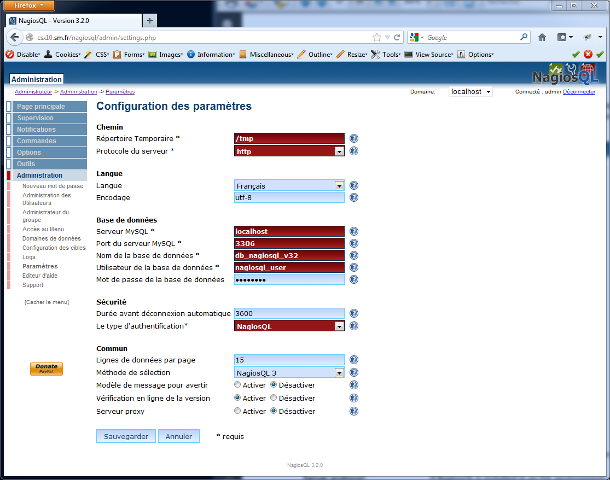The height and width of the screenshot is (480, 610).
Task: Open Supervision in the sidebar menu
Action: coord(50,118)
